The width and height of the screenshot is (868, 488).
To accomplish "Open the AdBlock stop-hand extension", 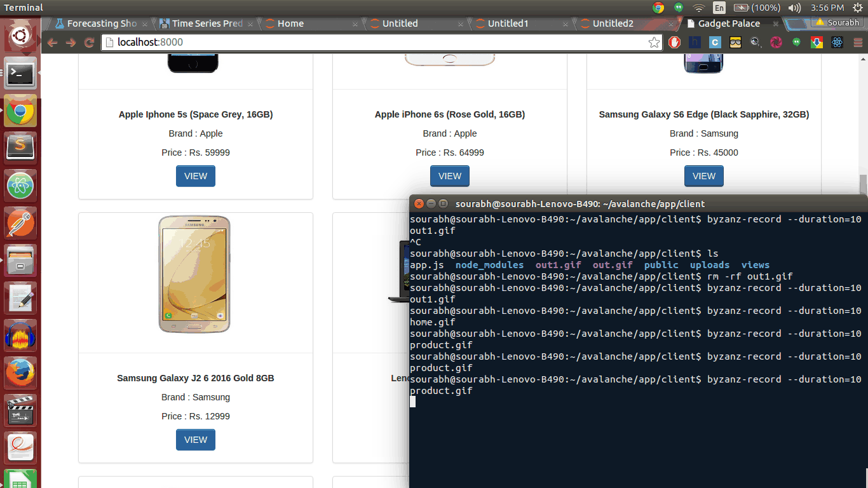I will [675, 43].
